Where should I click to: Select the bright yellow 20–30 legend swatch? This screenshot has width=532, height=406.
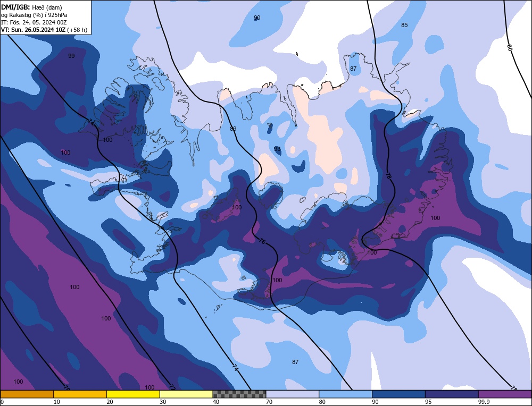click(133, 394)
